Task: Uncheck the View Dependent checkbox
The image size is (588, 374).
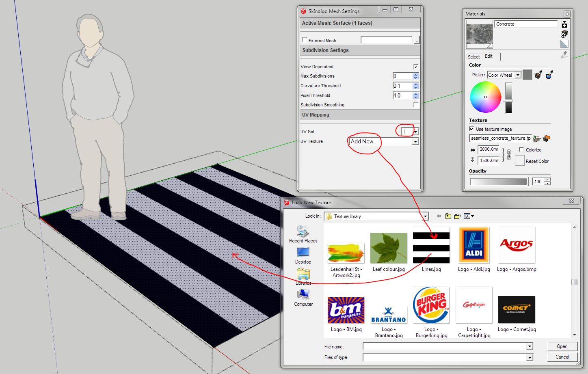Action: click(x=415, y=67)
